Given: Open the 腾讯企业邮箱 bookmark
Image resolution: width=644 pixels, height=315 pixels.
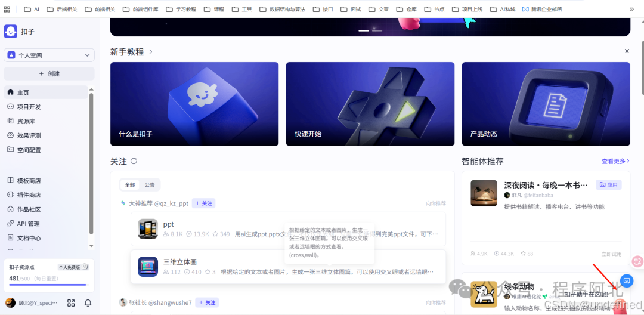Looking at the screenshot, I should (541, 9).
